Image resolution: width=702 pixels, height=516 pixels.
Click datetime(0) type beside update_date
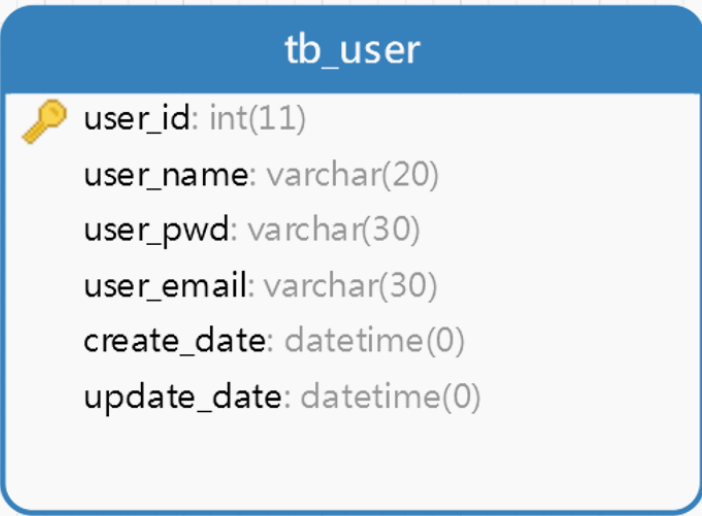pyautogui.click(x=391, y=397)
